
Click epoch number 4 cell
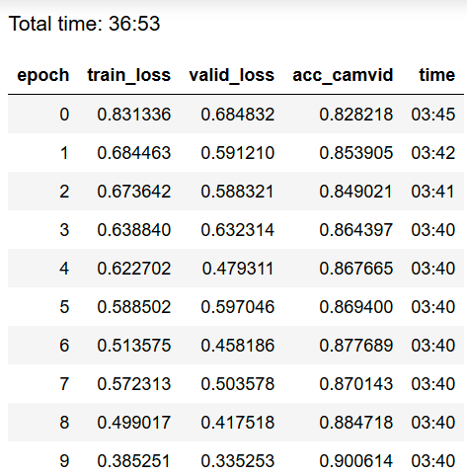(x=64, y=269)
